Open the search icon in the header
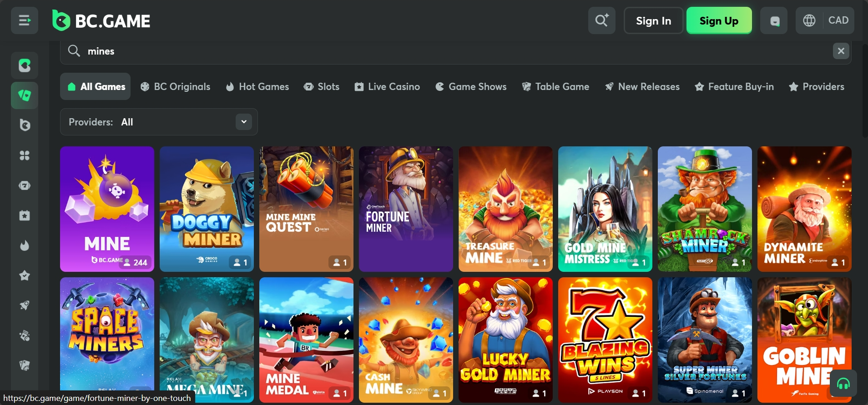Screen dimensions: 868x405 (x=601, y=20)
